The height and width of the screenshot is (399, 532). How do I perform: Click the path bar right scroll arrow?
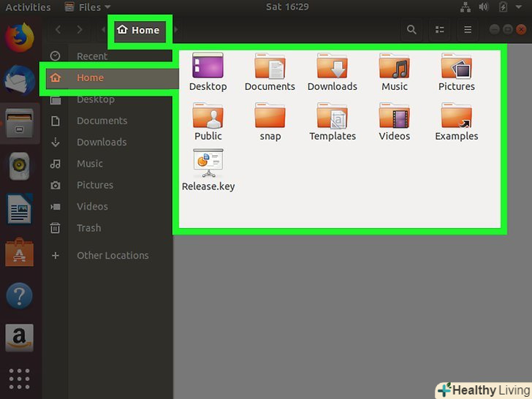click(x=175, y=30)
